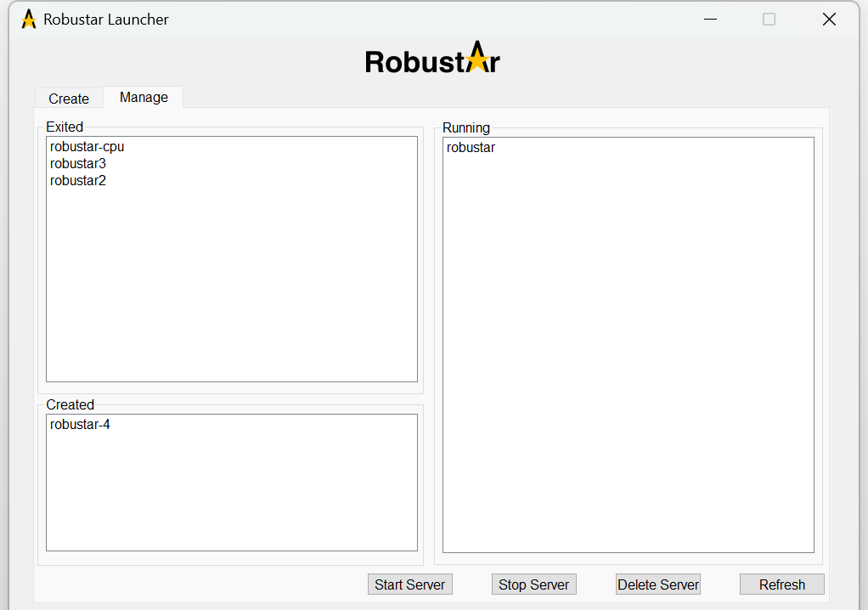Choose robustar3 from the Exited servers
The image size is (868, 610).
click(x=78, y=164)
